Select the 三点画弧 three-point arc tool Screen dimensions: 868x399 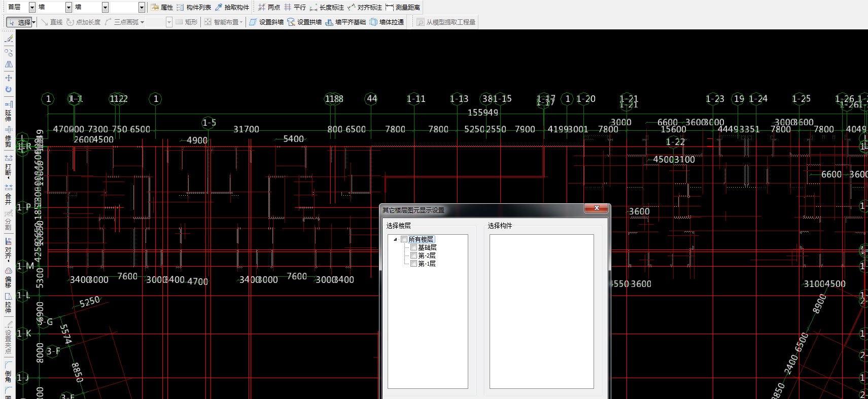point(122,22)
